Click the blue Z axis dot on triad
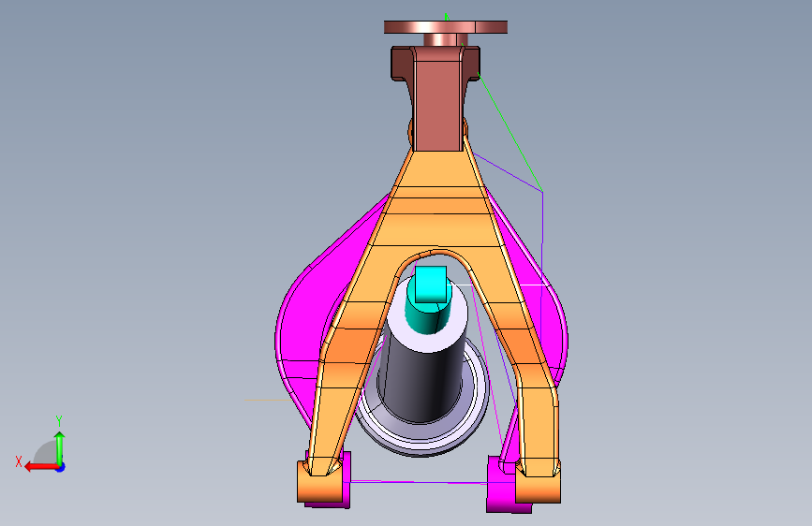Screen dimensions: 812x526 tap(61, 467)
